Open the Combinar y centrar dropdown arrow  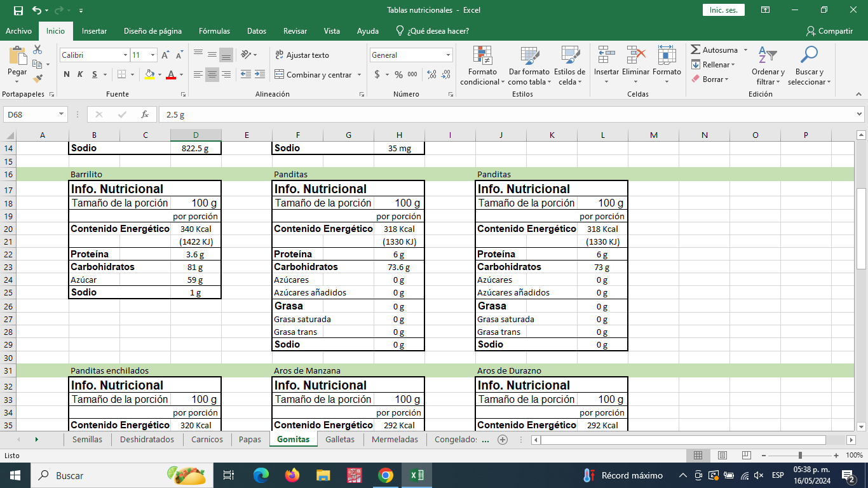360,74
